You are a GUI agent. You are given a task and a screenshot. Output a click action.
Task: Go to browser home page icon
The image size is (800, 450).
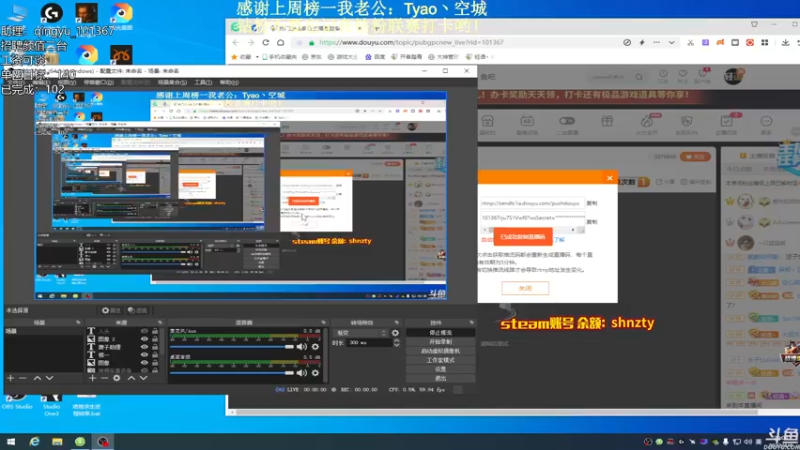coord(281,42)
